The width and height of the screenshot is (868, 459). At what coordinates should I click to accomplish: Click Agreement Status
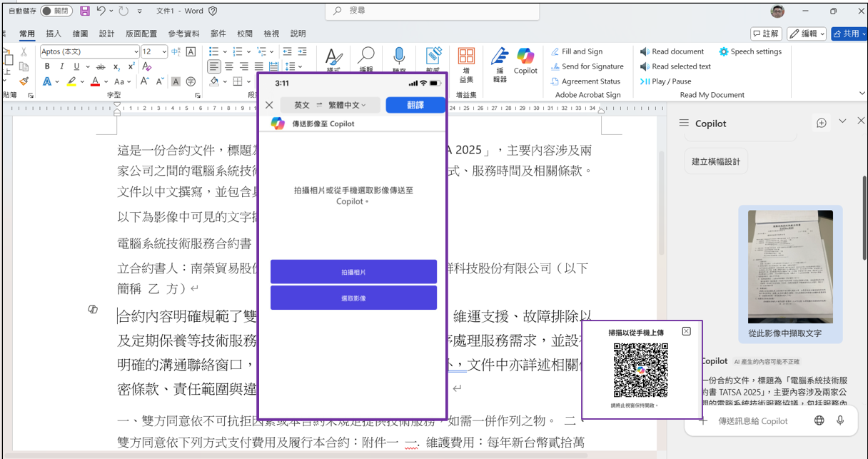pyautogui.click(x=585, y=81)
